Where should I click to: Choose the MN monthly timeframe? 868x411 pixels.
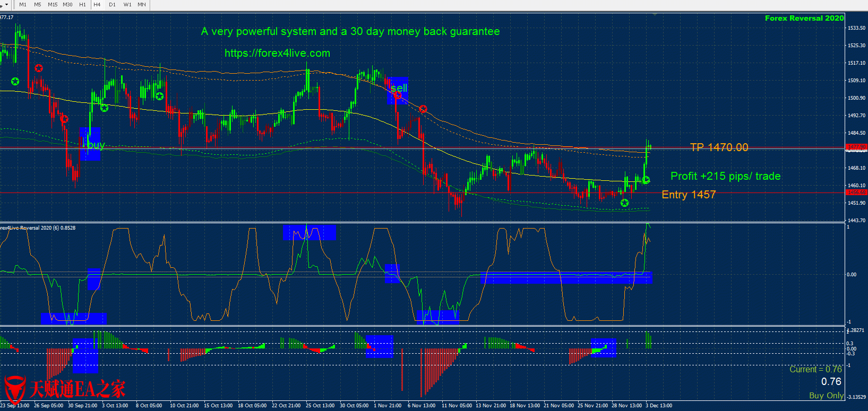point(142,5)
